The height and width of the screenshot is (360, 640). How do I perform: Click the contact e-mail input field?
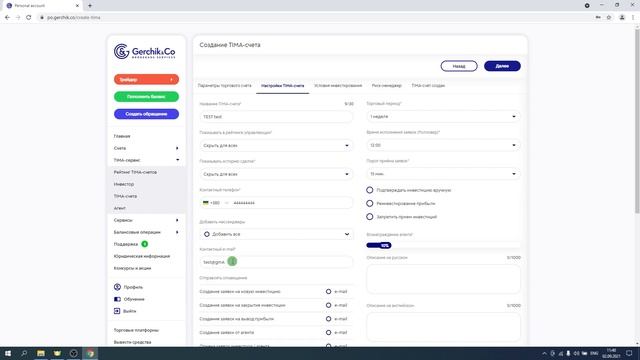[x=276, y=262]
